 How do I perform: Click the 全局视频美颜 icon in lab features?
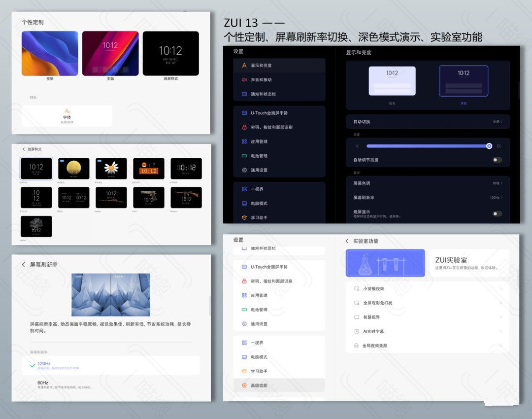pyautogui.click(x=356, y=346)
